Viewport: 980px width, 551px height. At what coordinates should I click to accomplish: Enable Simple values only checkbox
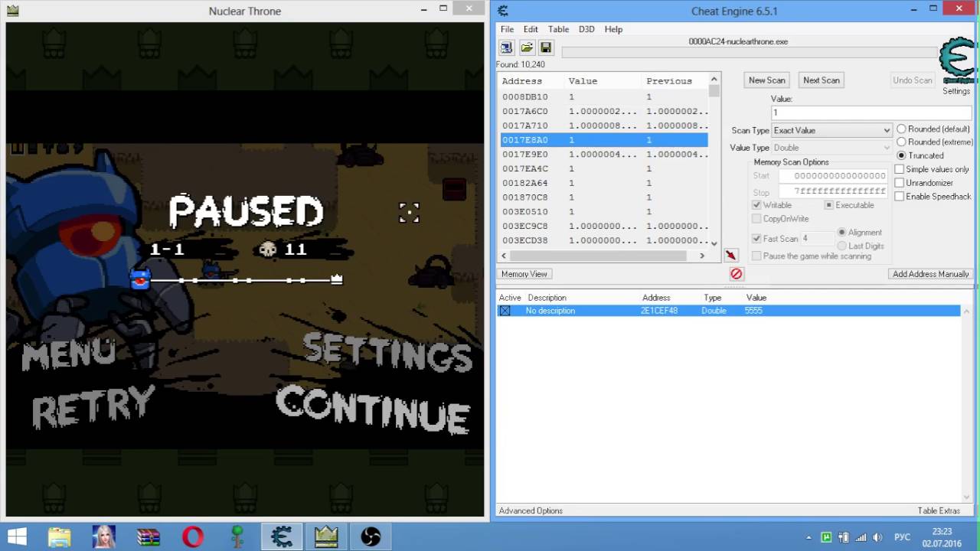[900, 169]
